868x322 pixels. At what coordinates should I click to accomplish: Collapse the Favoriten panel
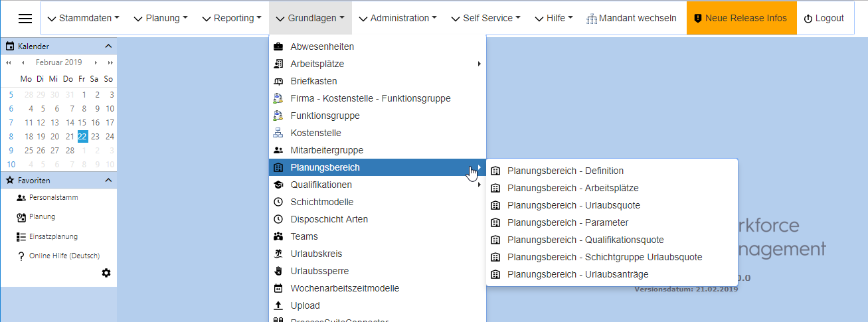click(x=109, y=181)
